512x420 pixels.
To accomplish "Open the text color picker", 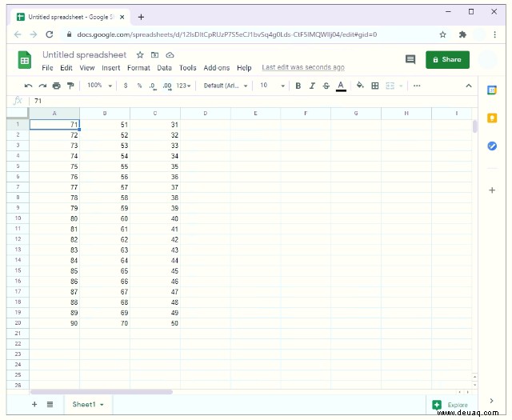I will coord(341,86).
